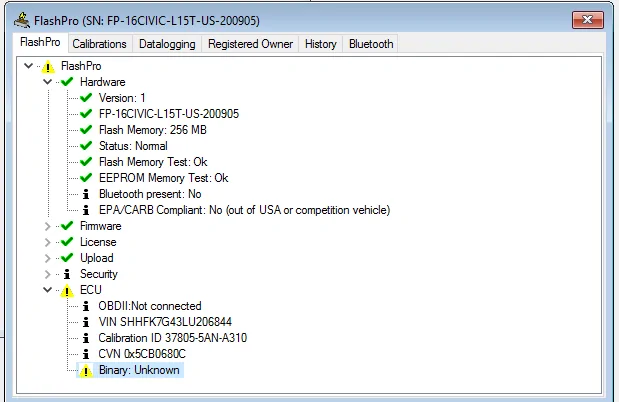Click the info icon beside Calibration ID
This screenshot has width=619, height=402.
(86, 338)
